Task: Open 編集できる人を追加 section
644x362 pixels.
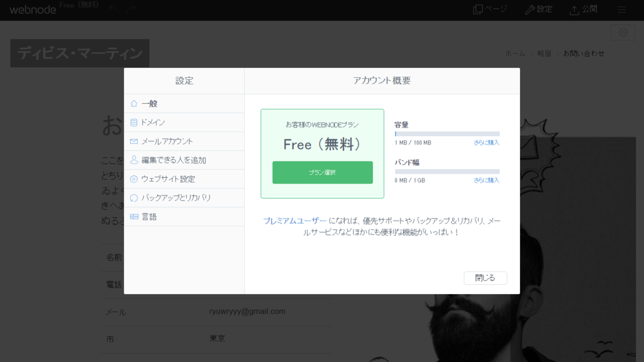Action: [x=184, y=160]
